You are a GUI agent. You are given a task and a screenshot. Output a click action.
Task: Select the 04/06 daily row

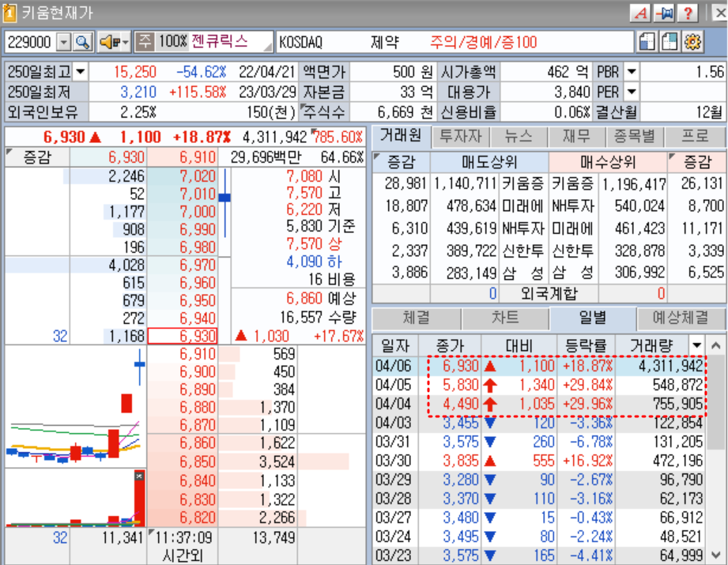coord(541,367)
